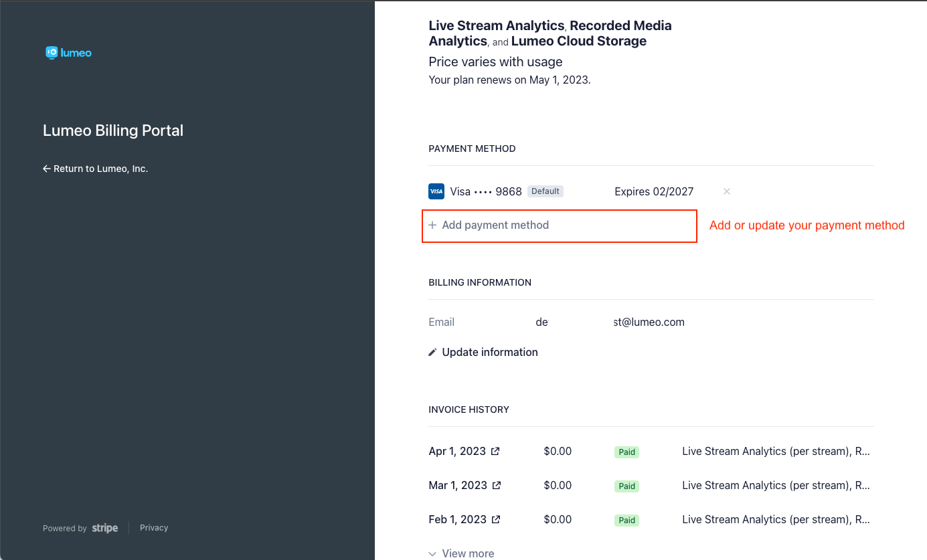Viewport: 927px width, 560px height.
Task: Open the Apr 1, 2023 invoice
Action: pos(464,451)
